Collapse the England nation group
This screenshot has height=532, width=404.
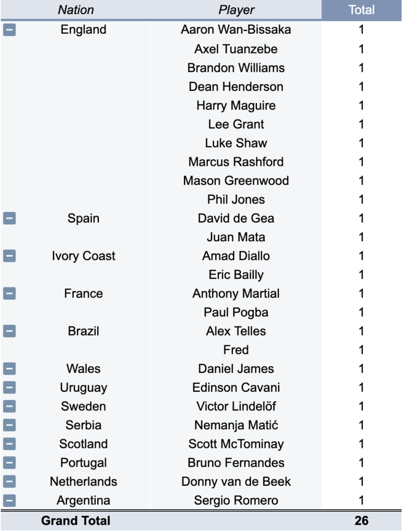(9, 30)
